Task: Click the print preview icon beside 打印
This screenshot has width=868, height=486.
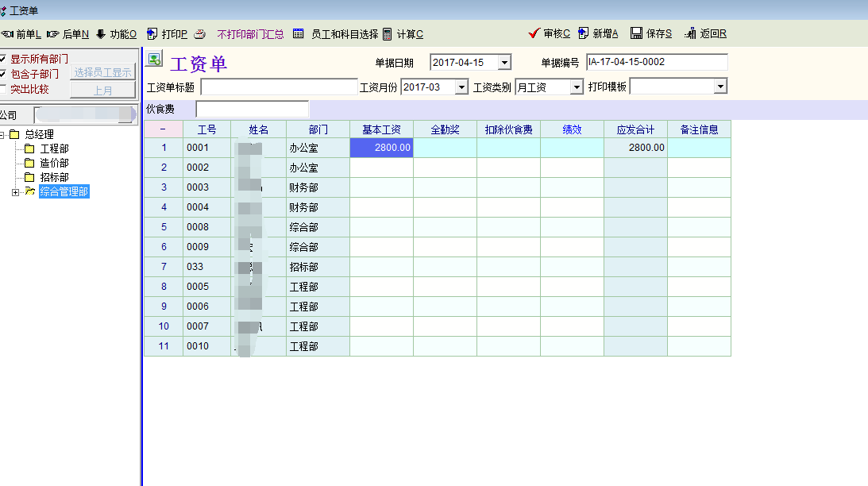Action: tap(200, 34)
